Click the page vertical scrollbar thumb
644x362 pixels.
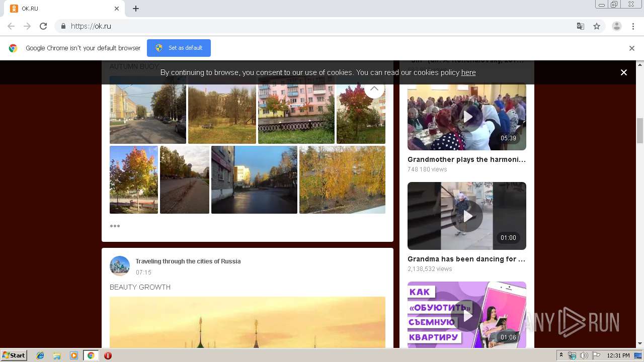[x=640, y=131]
